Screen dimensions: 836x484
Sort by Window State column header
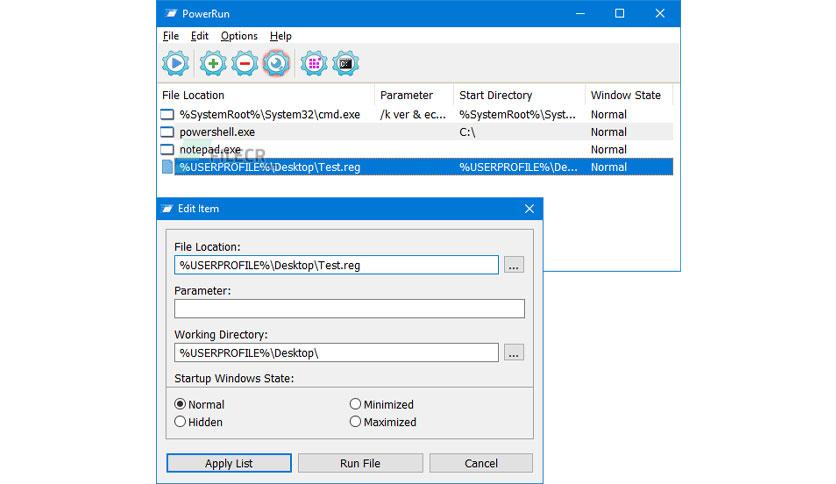pyautogui.click(x=629, y=95)
